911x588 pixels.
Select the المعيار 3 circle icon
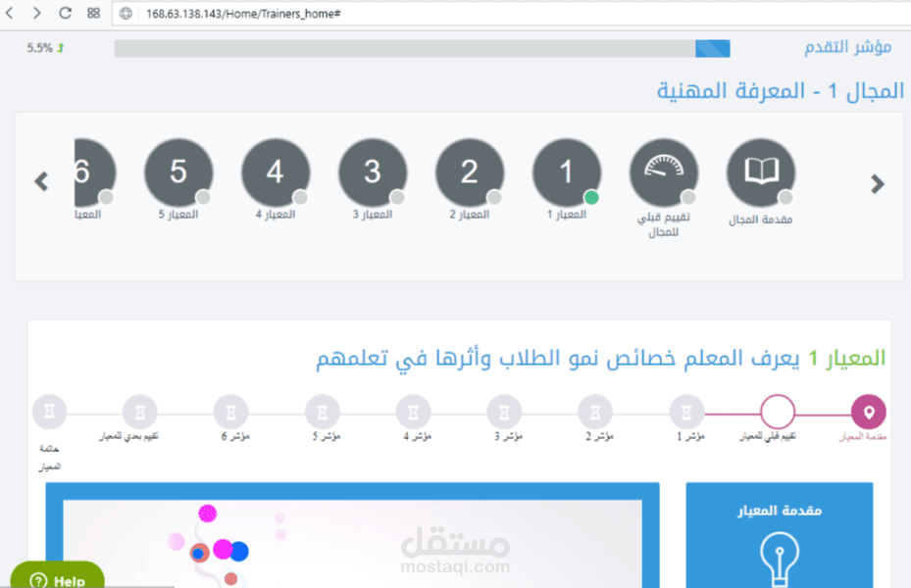(373, 169)
